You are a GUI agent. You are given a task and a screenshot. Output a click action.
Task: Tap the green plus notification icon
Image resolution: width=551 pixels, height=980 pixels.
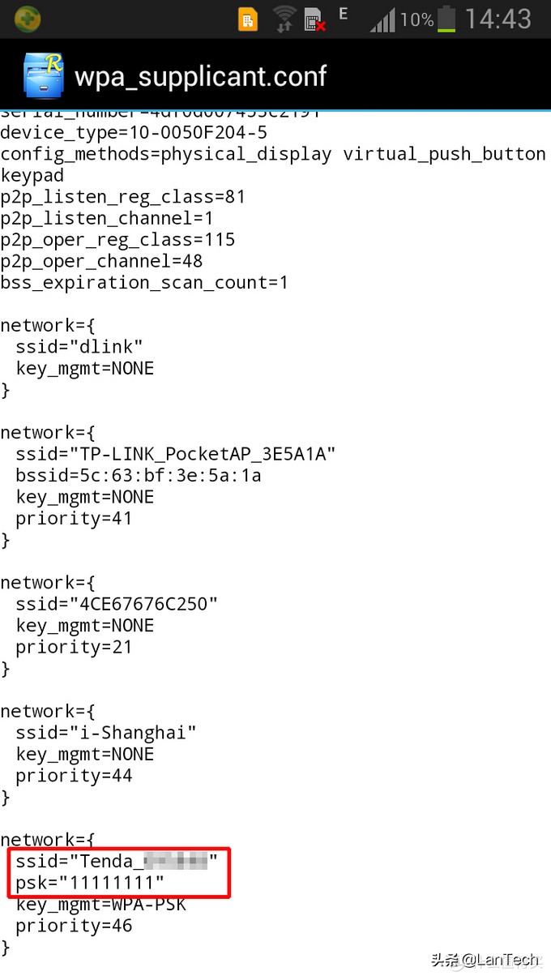[28, 19]
